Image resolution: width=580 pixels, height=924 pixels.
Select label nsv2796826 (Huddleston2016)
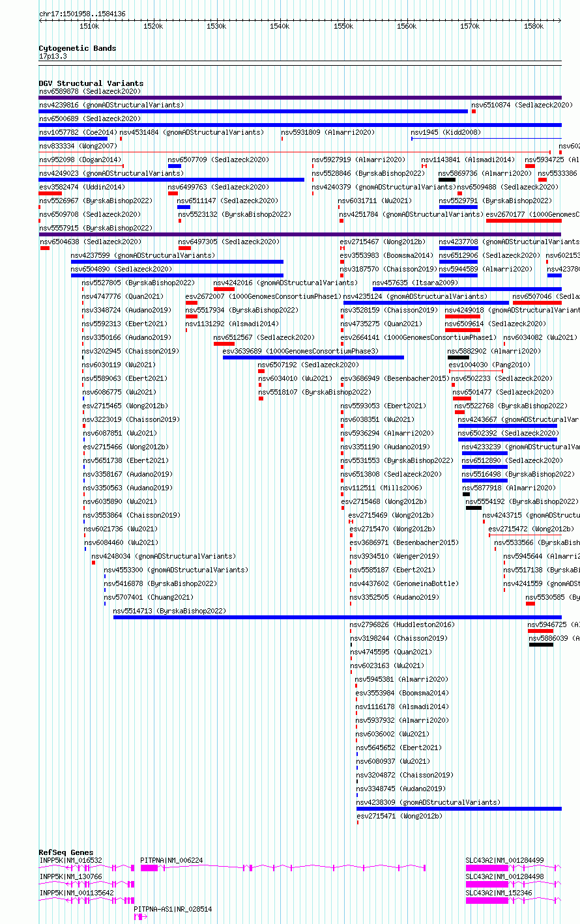[x=402, y=624]
